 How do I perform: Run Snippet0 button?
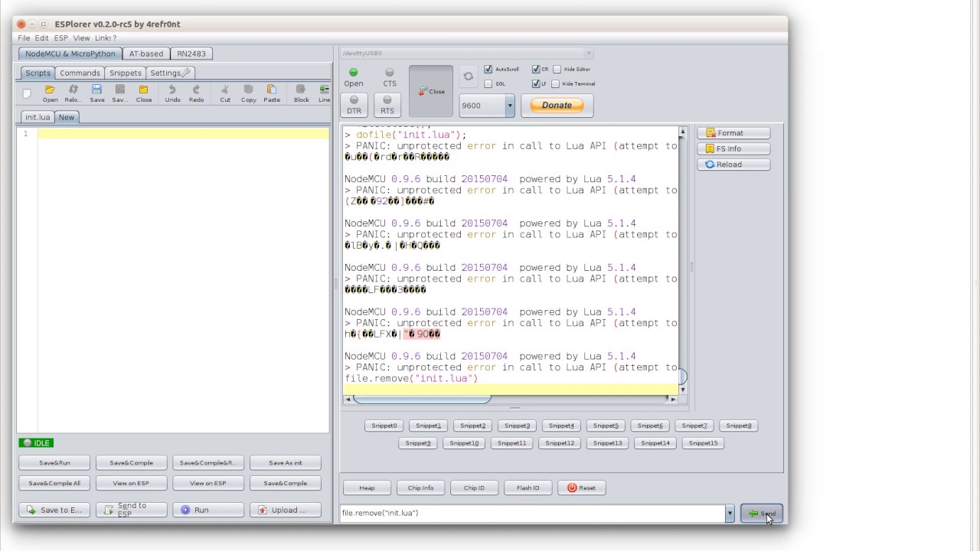coord(384,425)
